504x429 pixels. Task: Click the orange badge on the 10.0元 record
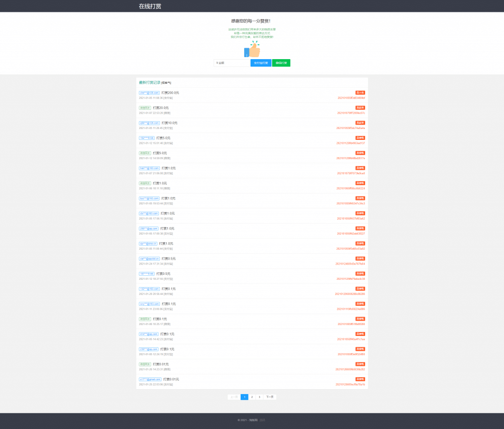tap(360, 123)
